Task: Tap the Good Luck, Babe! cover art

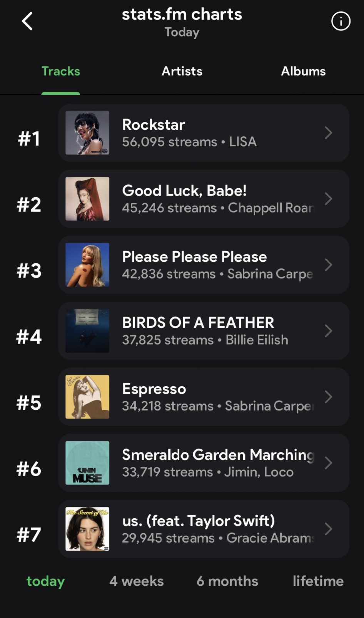Action: click(x=87, y=199)
